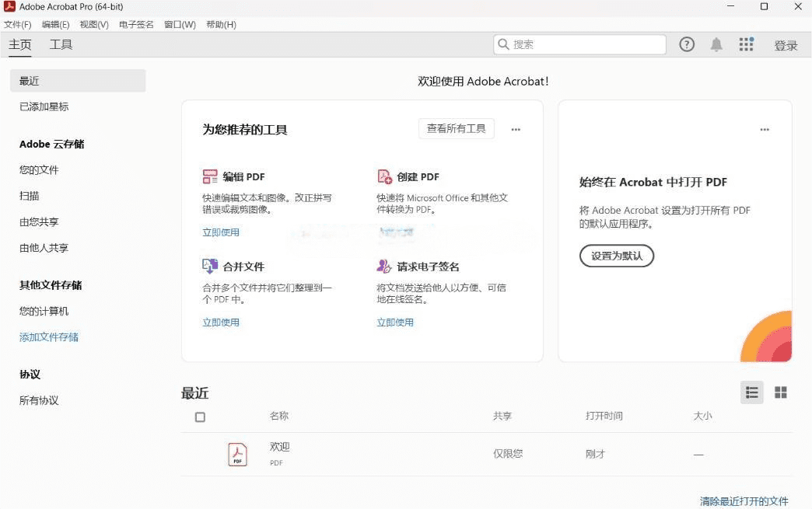Select 您的文件 under Adobe 云存储
Screen dimensions: 812x509
tap(39, 169)
